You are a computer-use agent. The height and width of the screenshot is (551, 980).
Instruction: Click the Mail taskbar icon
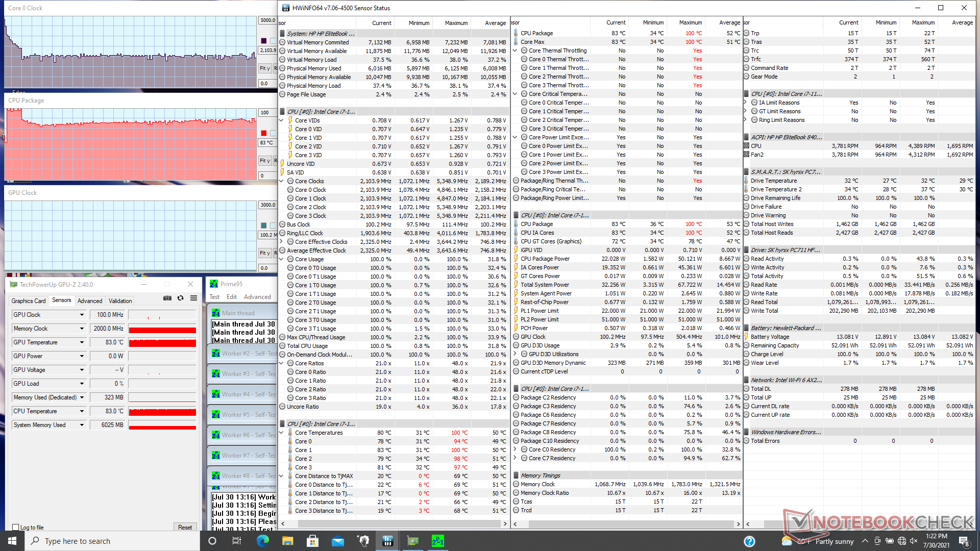[337, 541]
